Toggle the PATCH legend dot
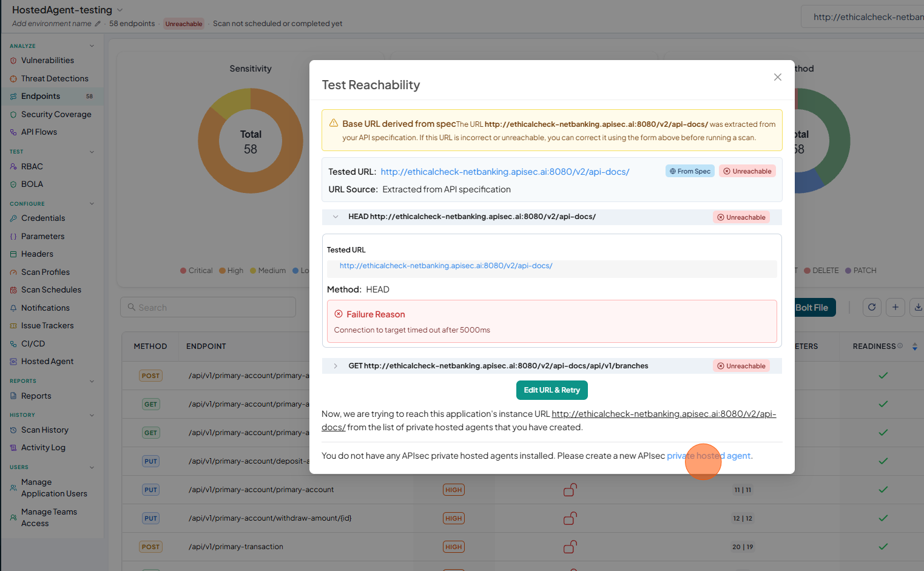The height and width of the screenshot is (571, 924). click(848, 271)
